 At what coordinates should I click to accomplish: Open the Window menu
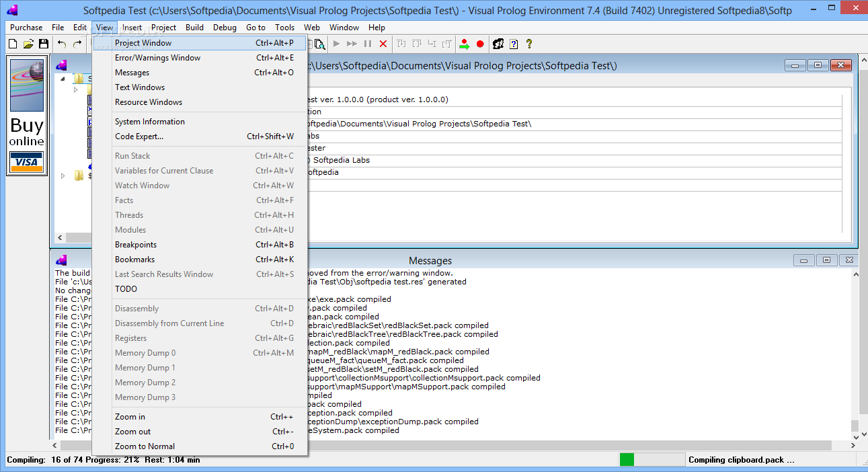344,28
